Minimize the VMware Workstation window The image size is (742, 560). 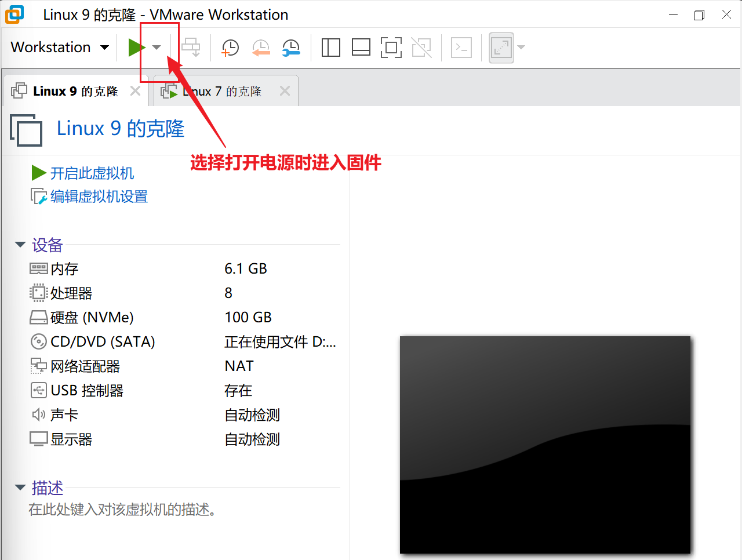[x=673, y=14]
